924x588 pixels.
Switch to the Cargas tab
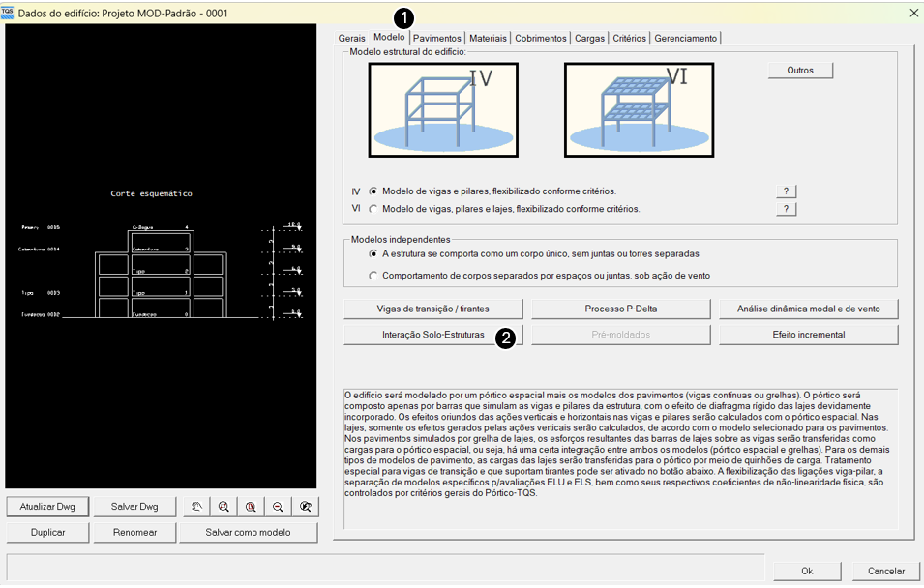[x=589, y=39]
